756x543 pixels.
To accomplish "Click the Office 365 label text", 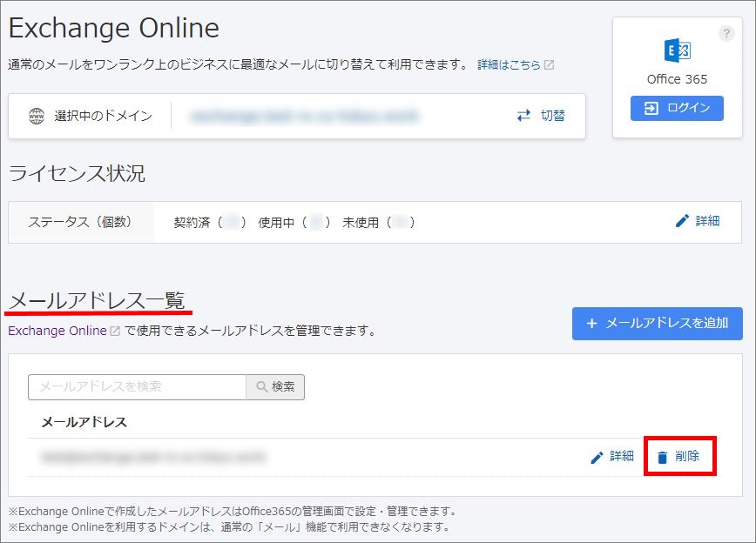I will [x=677, y=79].
